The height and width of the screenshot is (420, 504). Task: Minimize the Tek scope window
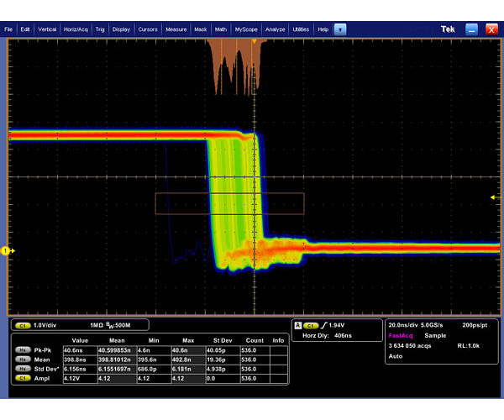tap(471, 29)
